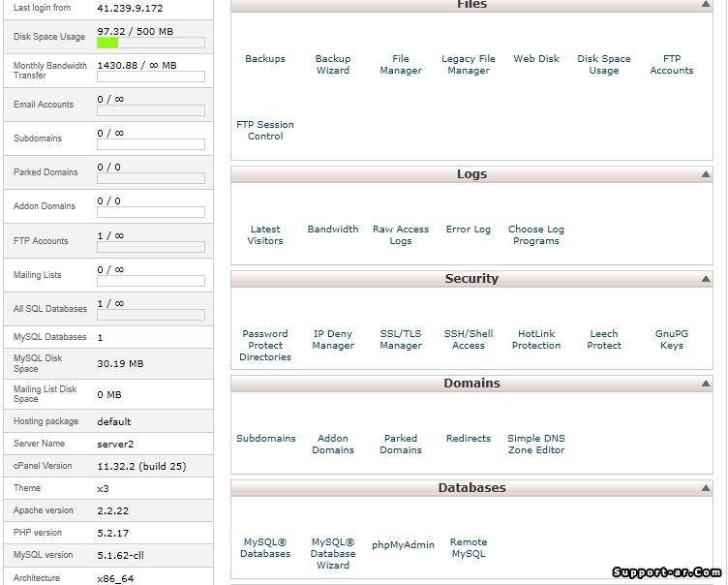This screenshot has height=585, width=728.
Task: Open the IP Deny Manager
Action: point(333,340)
